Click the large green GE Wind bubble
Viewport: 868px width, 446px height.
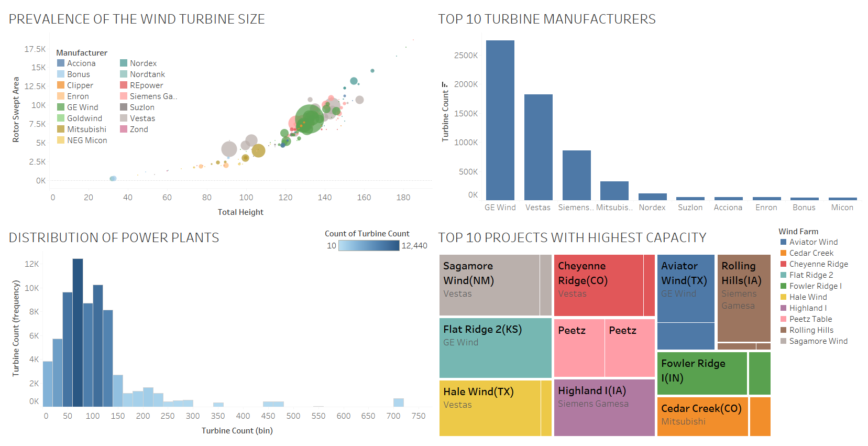pyautogui.click(x=310, y=119)
